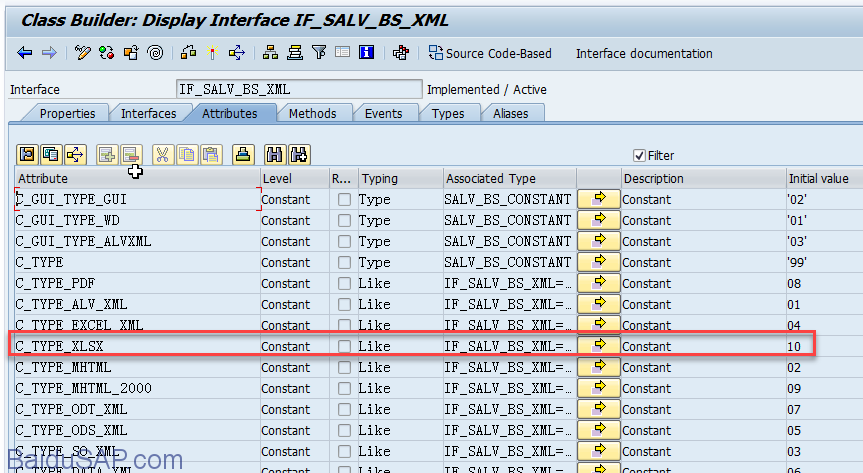Click the Activate wand icon
This screenshot has width=863, height=473.
click(212, 53)
